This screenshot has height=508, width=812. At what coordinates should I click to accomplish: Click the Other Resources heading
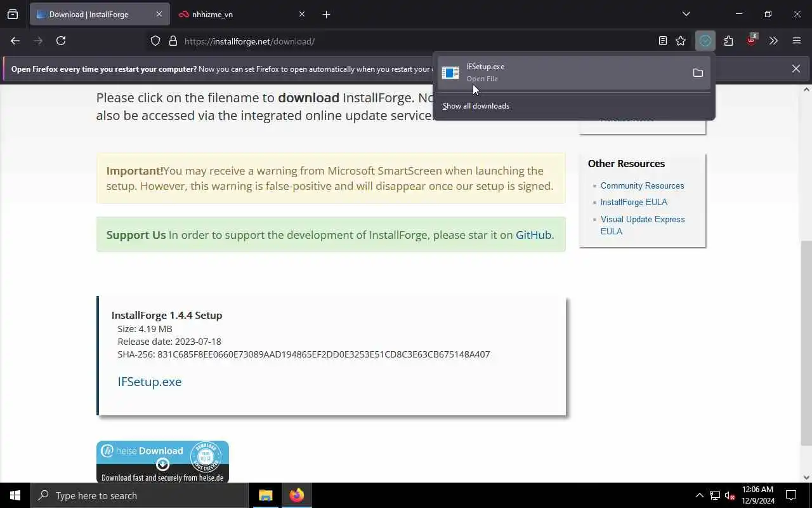pyautogui.click(x=626, y=163)
